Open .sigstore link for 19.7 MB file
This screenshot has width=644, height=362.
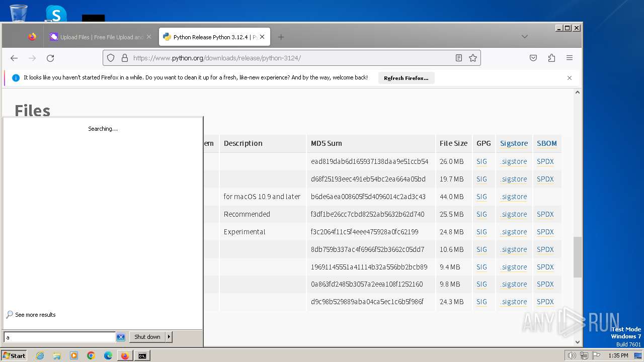[514, 179]
